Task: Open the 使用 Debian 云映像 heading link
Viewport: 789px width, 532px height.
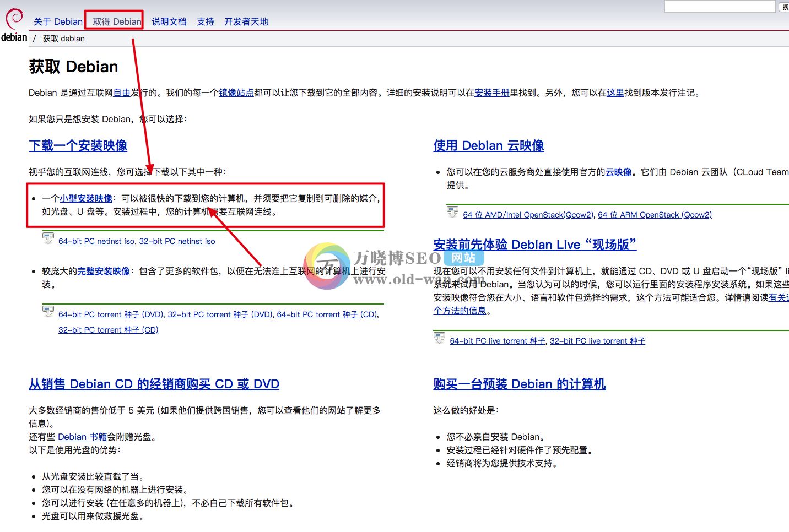Action: pyautogui.click(x=489, y=145)
